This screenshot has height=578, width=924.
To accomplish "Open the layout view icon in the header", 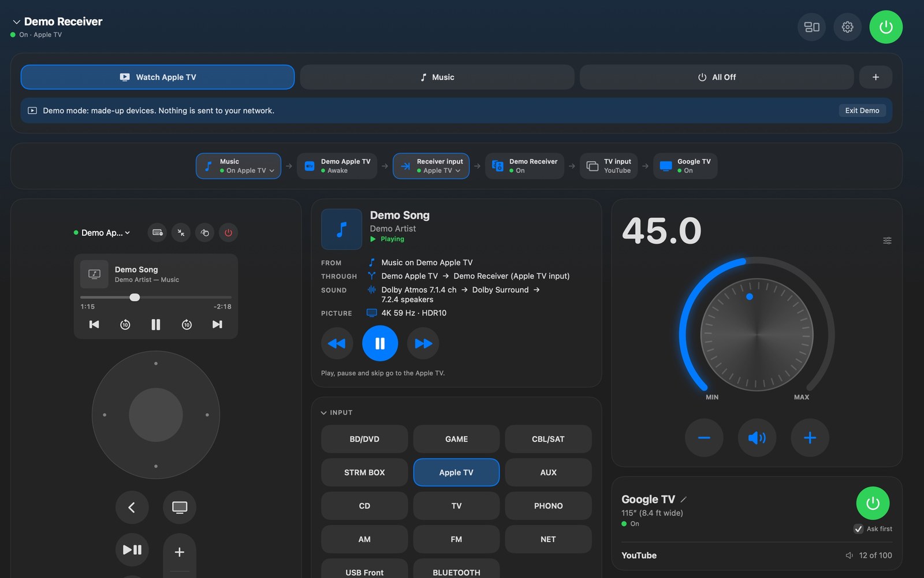I will [x=811, y=27].
